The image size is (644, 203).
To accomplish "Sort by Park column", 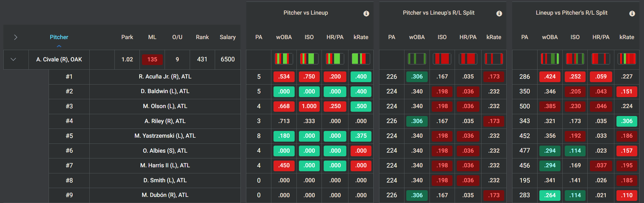I will click(x=127, y=37).
